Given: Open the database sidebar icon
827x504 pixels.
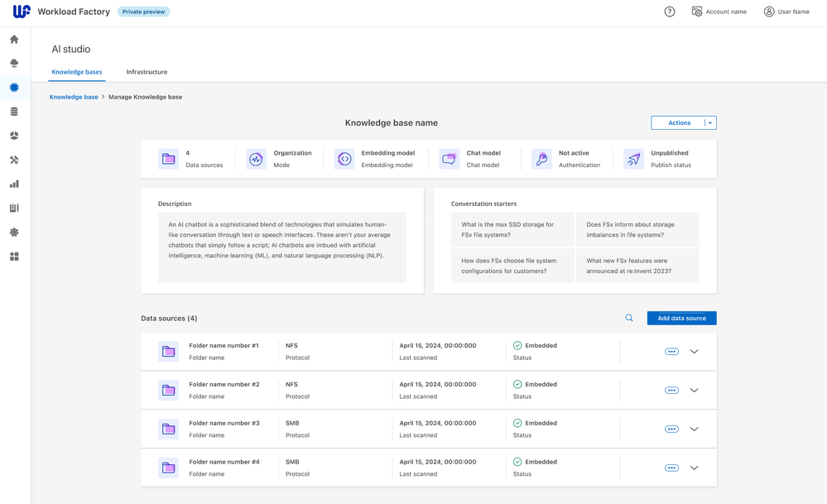Looking at the screenshot, I should (x=14, y=112).
